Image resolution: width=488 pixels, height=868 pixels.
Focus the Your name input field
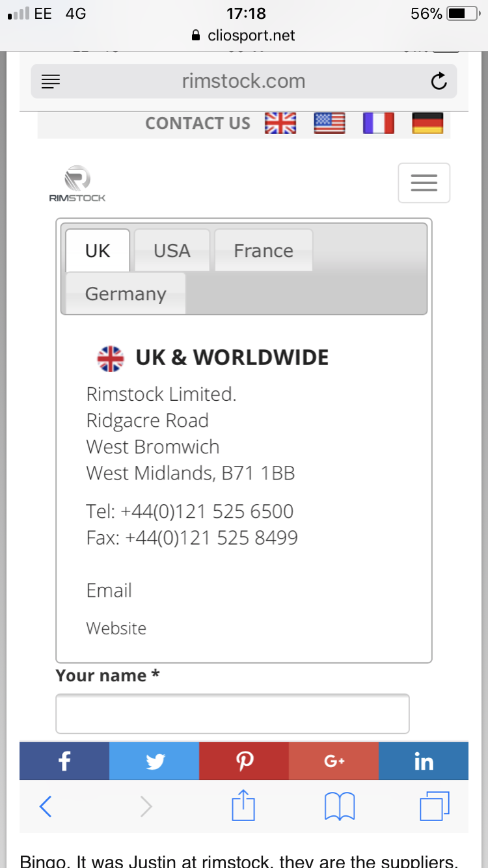(x=232, y=714)
